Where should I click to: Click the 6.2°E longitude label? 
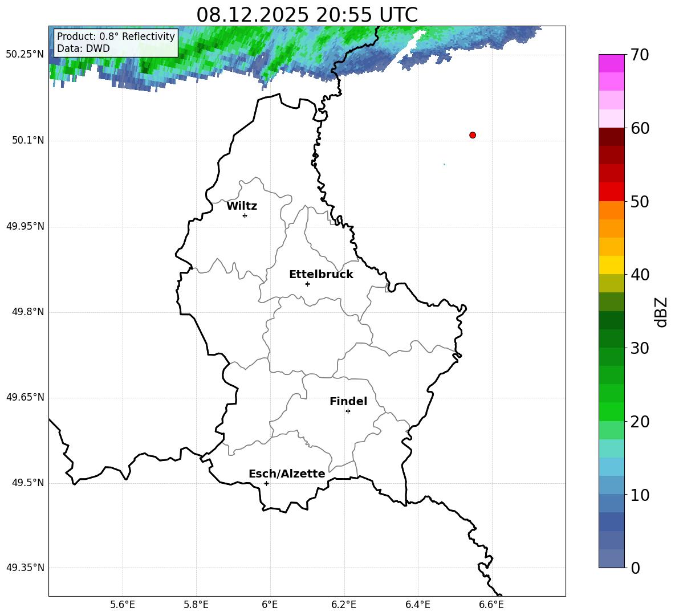point(344,605)
